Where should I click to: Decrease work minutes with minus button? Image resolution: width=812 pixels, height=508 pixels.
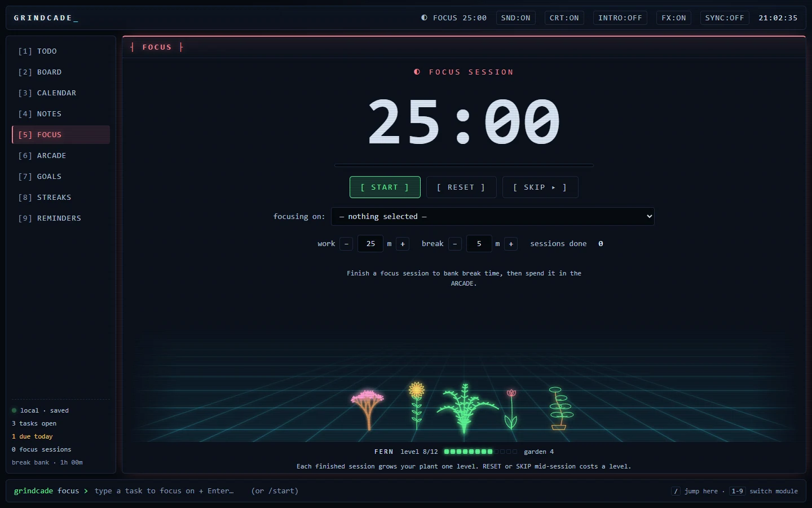(346, 244)
